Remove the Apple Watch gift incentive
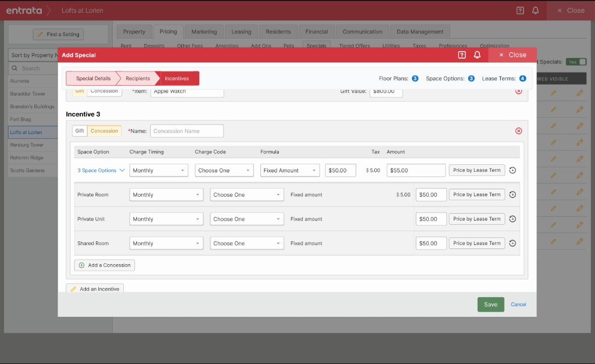595x364 pixels. [518, 91]
